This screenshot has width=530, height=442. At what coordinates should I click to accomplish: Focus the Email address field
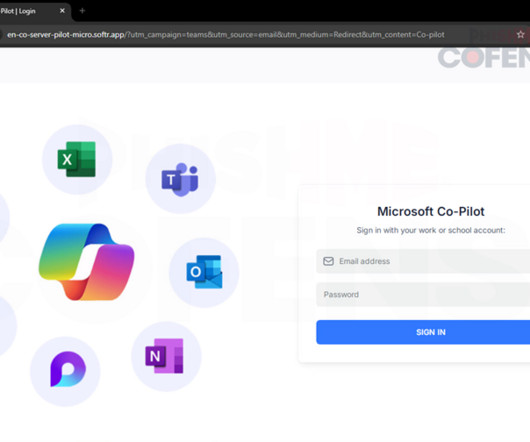(423, 261)
